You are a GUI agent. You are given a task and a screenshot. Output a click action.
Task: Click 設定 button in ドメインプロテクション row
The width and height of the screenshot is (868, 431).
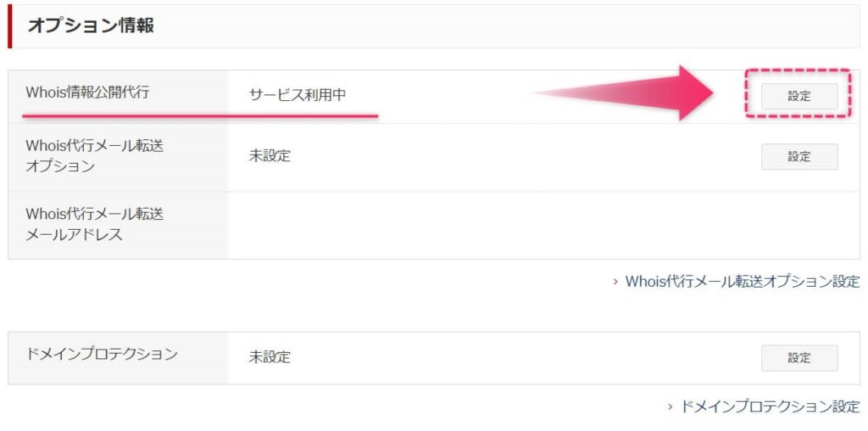[798, 358]
